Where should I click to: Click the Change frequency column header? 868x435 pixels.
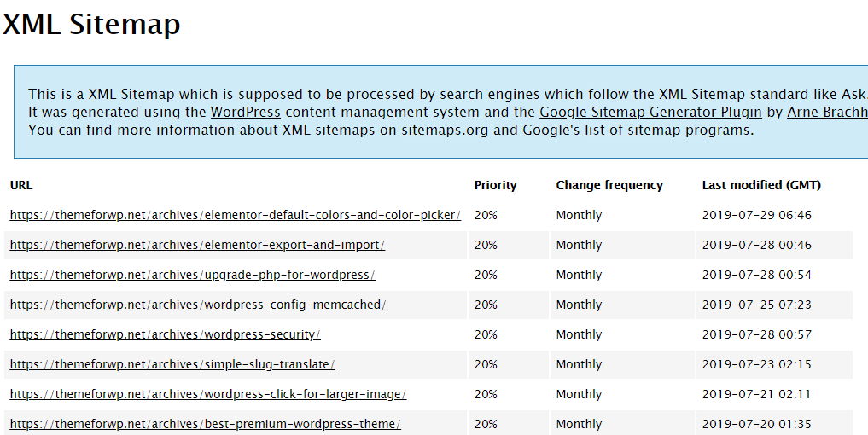click(609, 185)
